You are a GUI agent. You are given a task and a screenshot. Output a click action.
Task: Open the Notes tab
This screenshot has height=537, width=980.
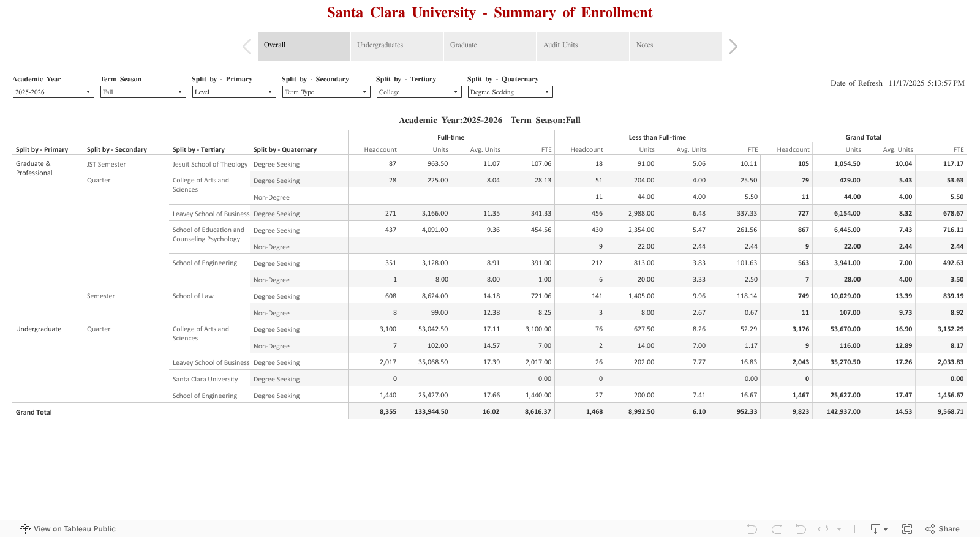[676, 47]
